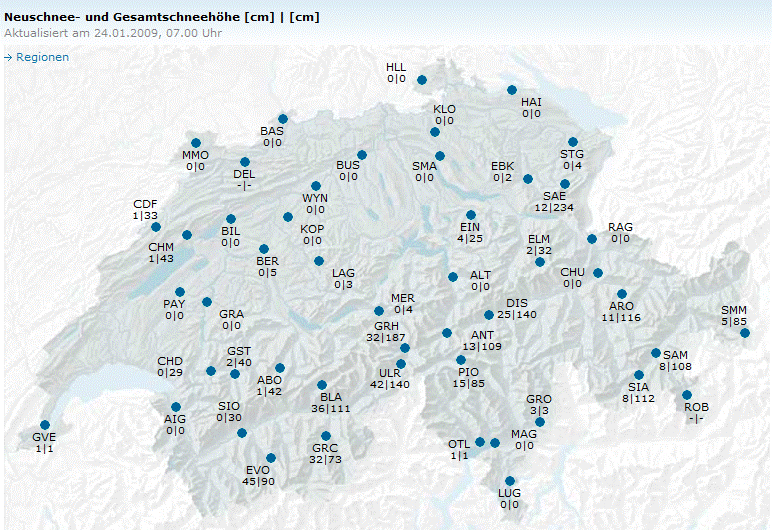Select the BAS station marker
Viewport: 772px width, 530px height.
pos(283,119)
